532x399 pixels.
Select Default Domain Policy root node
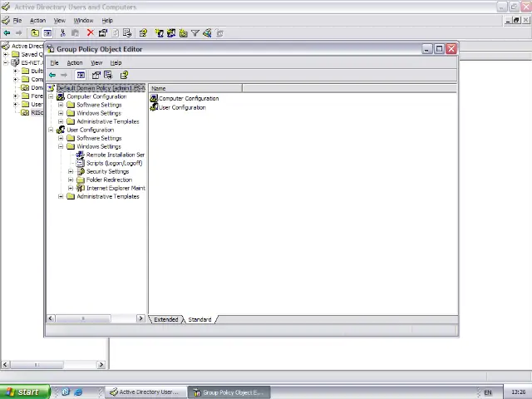[101, 88]
